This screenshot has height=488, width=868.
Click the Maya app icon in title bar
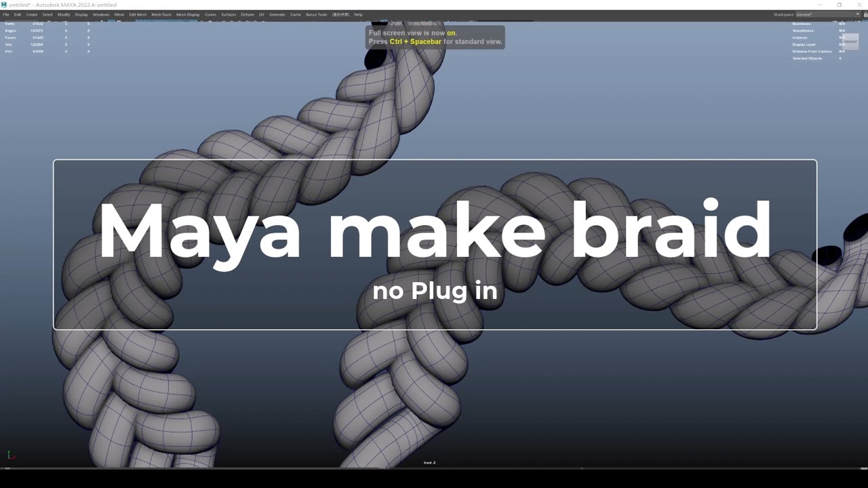tap(4, 5)
